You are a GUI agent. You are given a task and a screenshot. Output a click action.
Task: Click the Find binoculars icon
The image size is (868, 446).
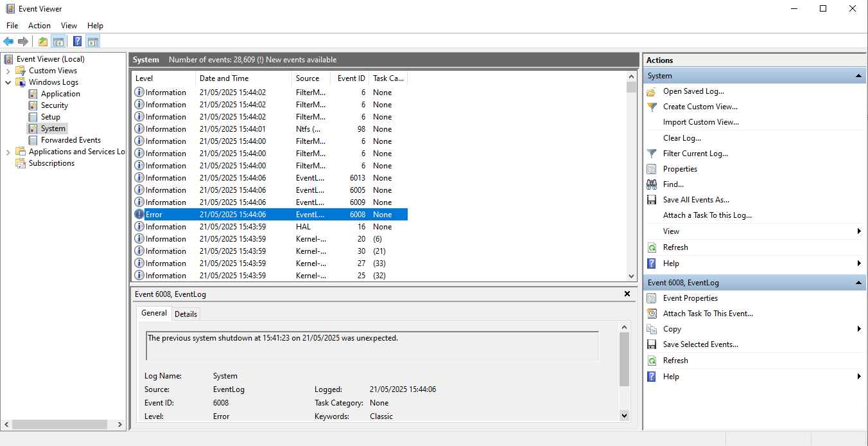652,184
